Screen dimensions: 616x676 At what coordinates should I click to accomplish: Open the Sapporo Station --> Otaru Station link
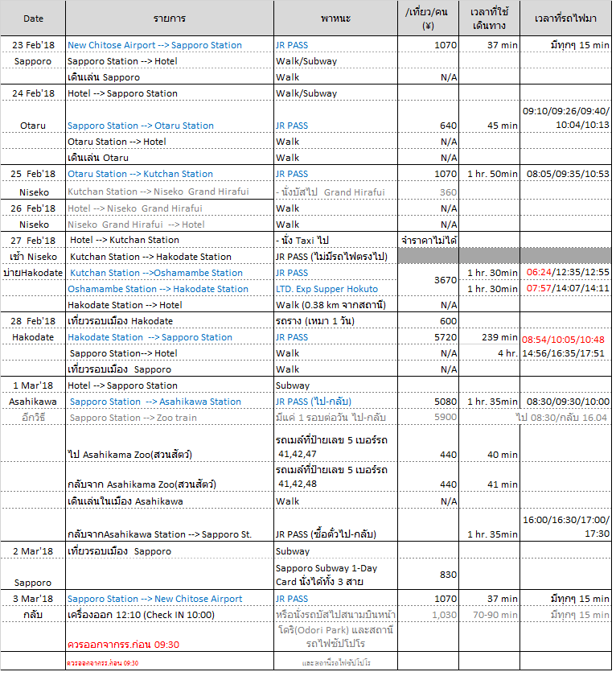point(141,126)
